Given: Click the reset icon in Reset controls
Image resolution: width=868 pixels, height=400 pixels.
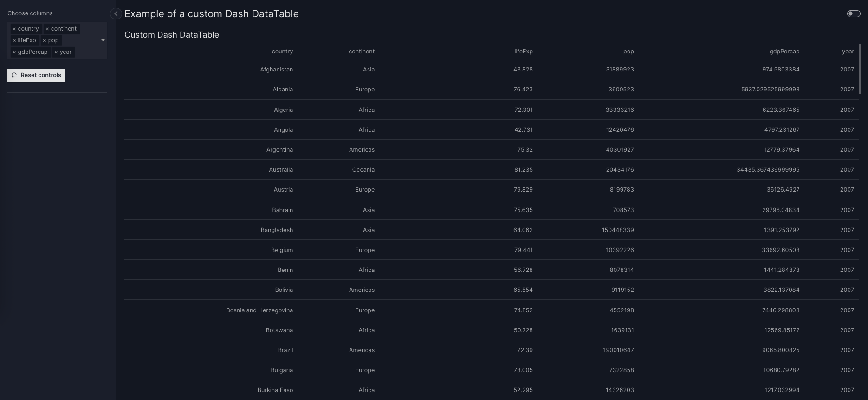Looking at the screenshot, I should coord(14,75).
